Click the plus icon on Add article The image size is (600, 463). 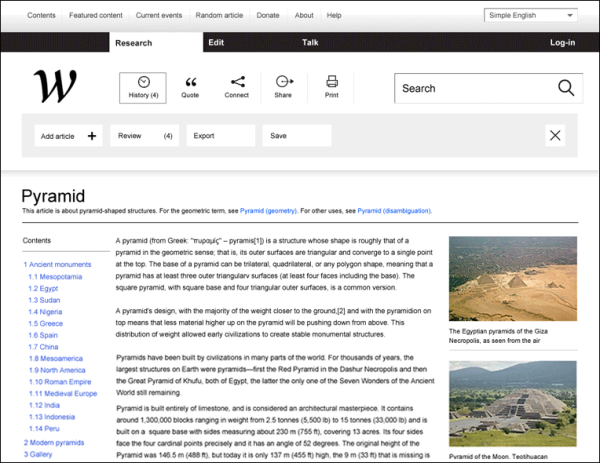point(92,136)
